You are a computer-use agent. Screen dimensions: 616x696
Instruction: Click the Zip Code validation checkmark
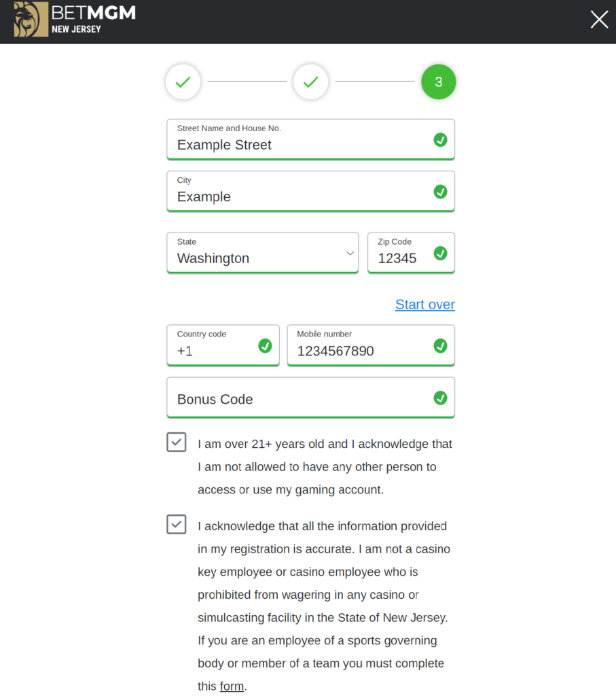(x=440, y=254)
